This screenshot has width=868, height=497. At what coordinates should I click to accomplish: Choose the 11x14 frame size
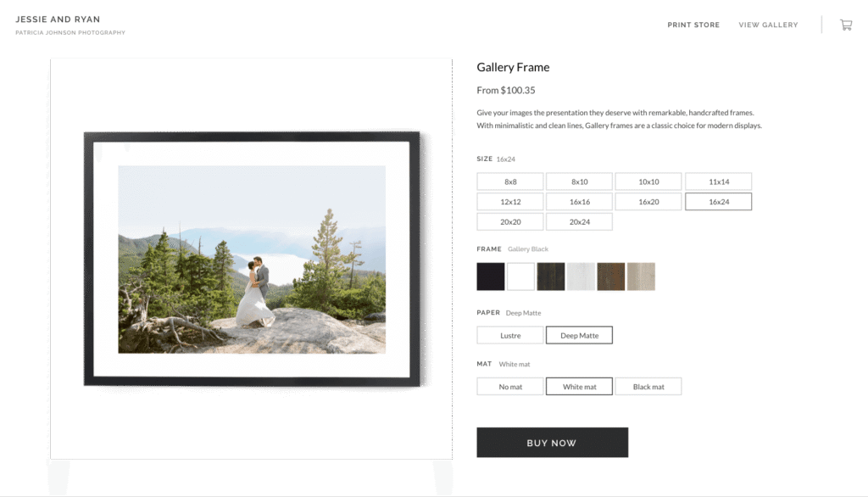point(719,181)
